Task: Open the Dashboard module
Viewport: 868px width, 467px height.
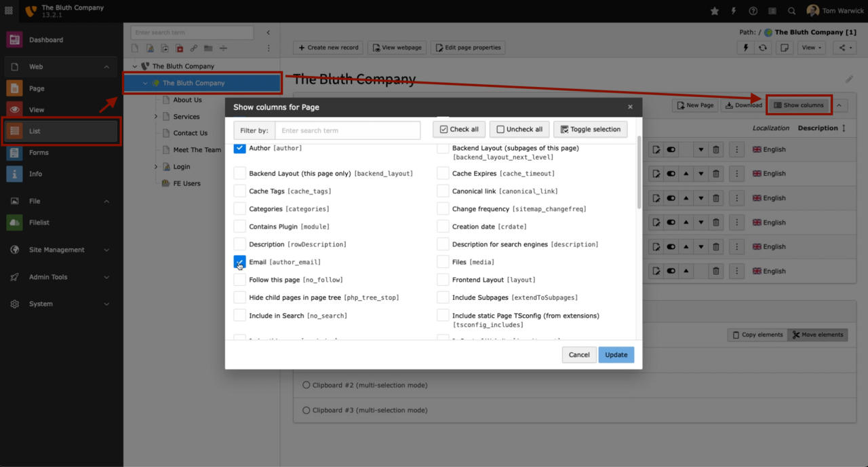Action: tap(45, 40)
